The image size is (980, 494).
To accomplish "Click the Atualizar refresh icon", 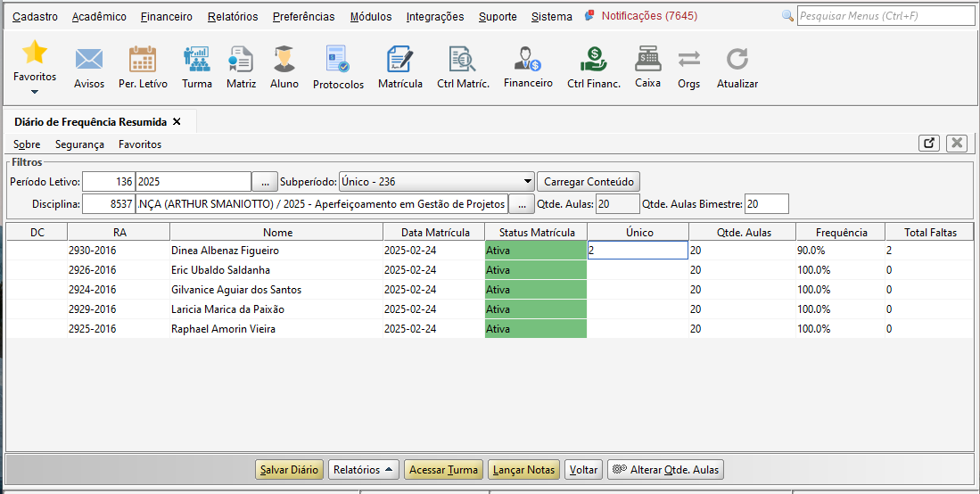I will (x=737, y=60).
